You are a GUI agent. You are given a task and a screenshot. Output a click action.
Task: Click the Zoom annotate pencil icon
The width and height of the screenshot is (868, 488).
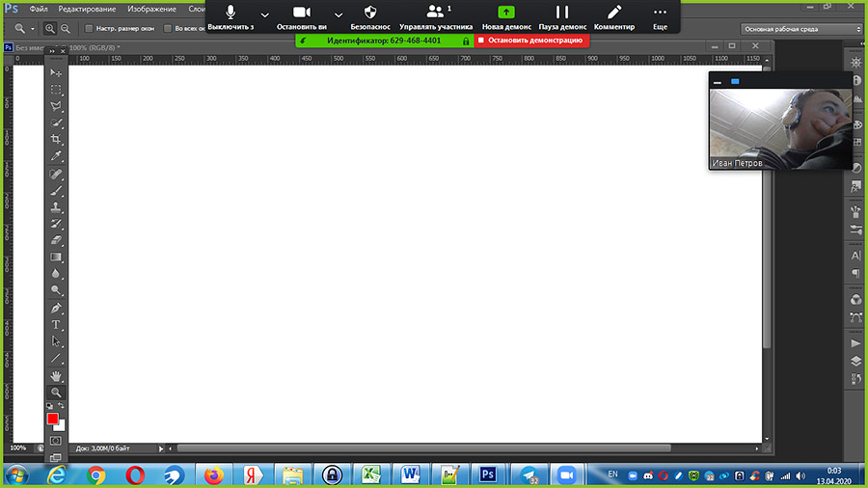[614, 13]
